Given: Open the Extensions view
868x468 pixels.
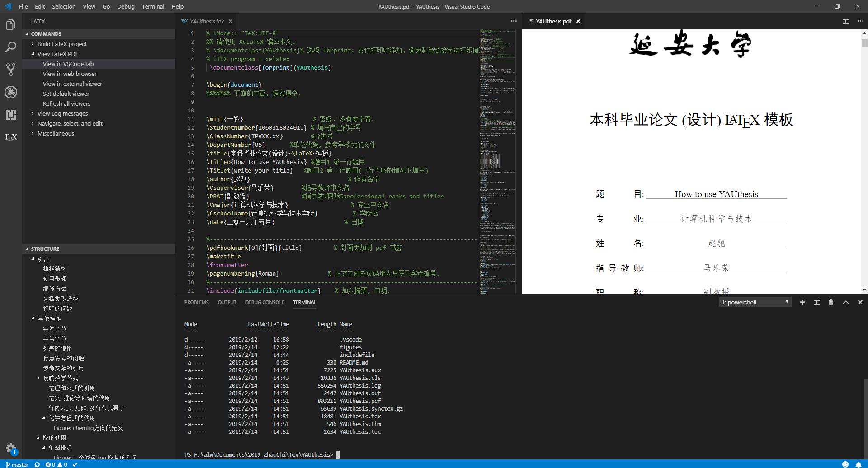Looking at the screenshot, I should tap(11, 115).
